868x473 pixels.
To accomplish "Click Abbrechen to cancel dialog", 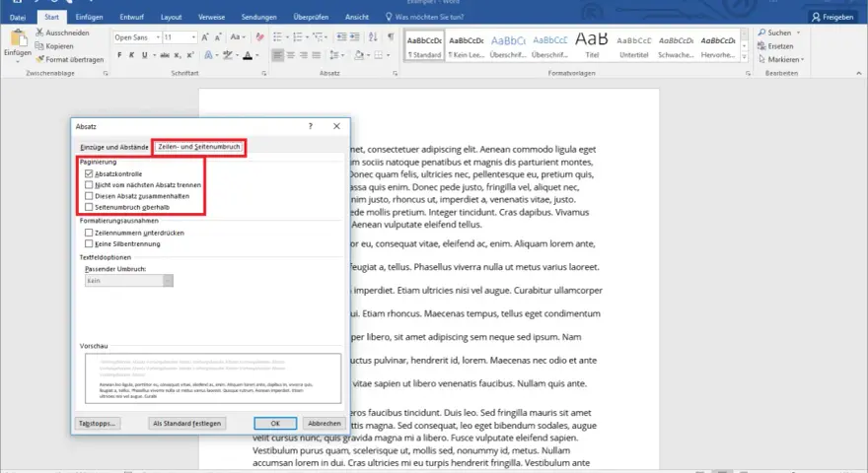I will coord(325,423).
